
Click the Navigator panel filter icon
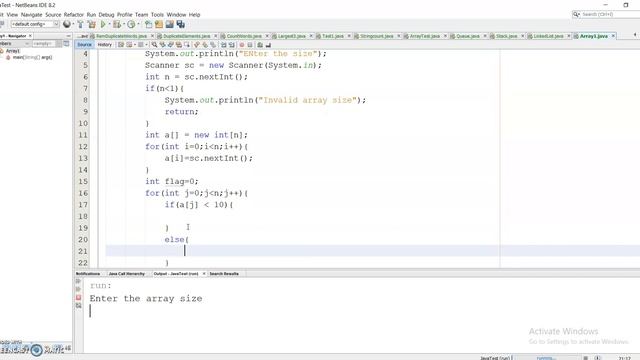click(x=66, y=44)
